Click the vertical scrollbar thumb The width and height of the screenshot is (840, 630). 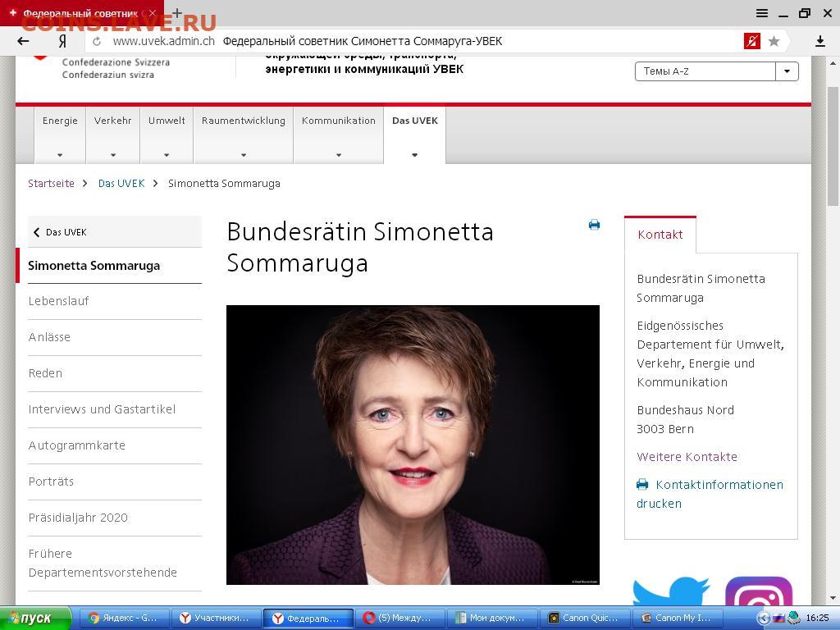pos(833,144)
